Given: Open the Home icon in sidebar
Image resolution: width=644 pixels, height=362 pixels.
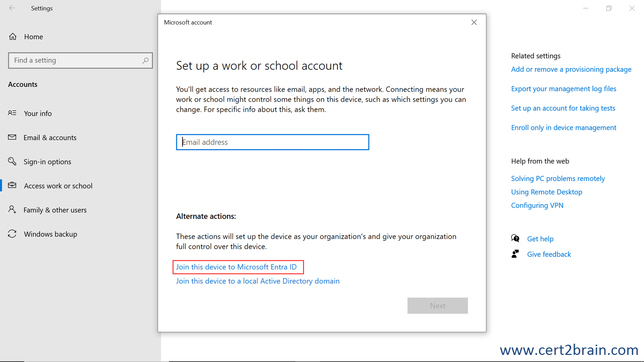Looking at the screenshot, I should click(13, 37).
